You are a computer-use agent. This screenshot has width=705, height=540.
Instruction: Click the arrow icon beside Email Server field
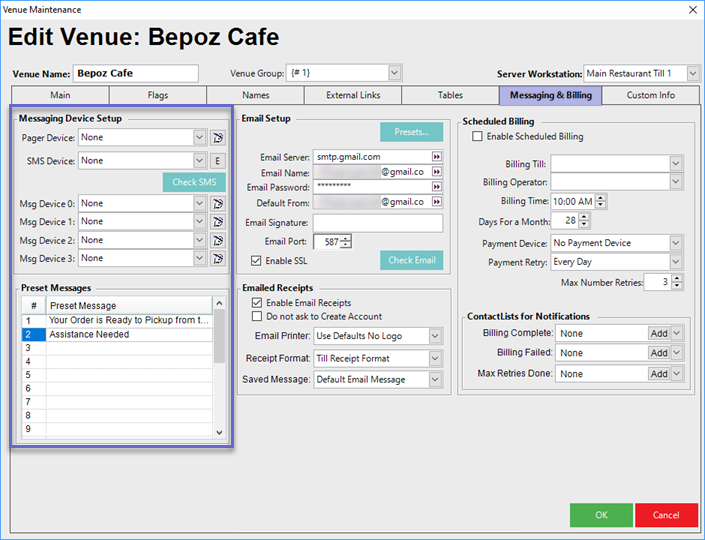pyautogui.click(x=437, y=157)
